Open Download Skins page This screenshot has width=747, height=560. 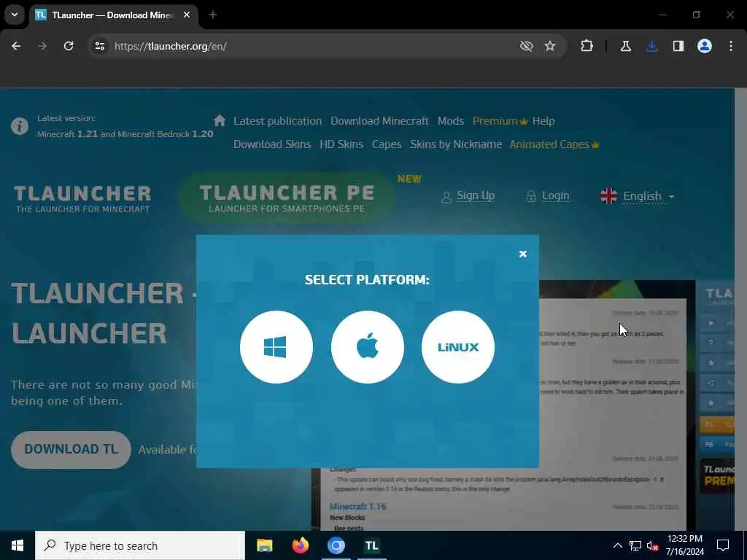coord(272,144)
